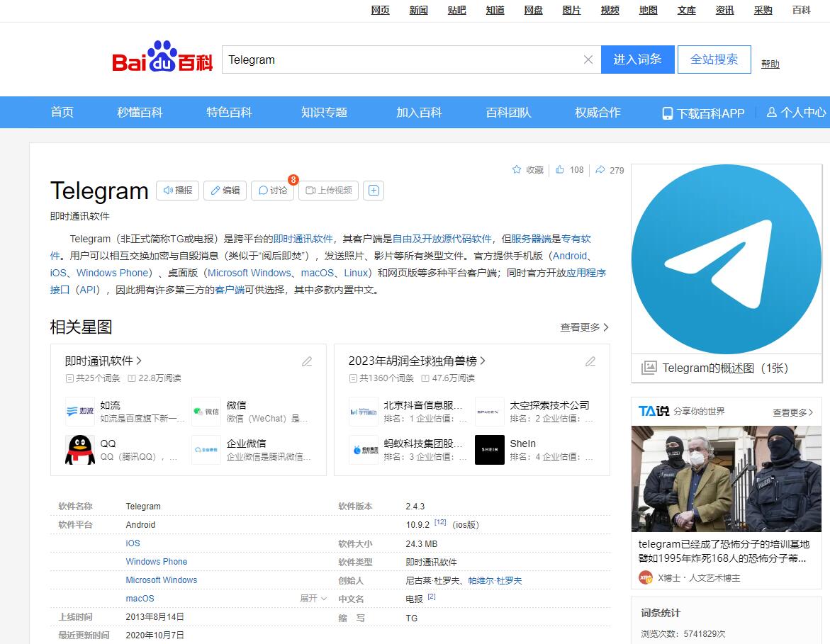Open the 自由及开放源代码软件 link
Image resolution: width=830 pixels, height=644 pixels.
[x=442, y=239]
